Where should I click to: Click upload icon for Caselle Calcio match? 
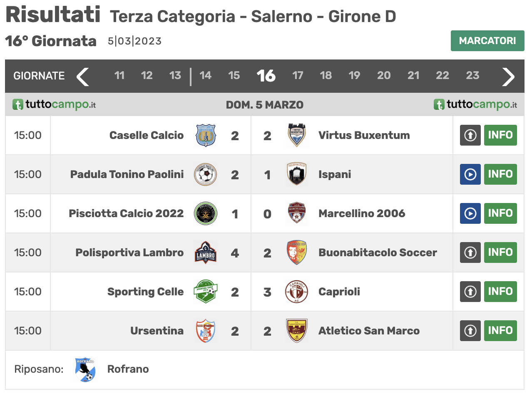click(x=470, y=135)
